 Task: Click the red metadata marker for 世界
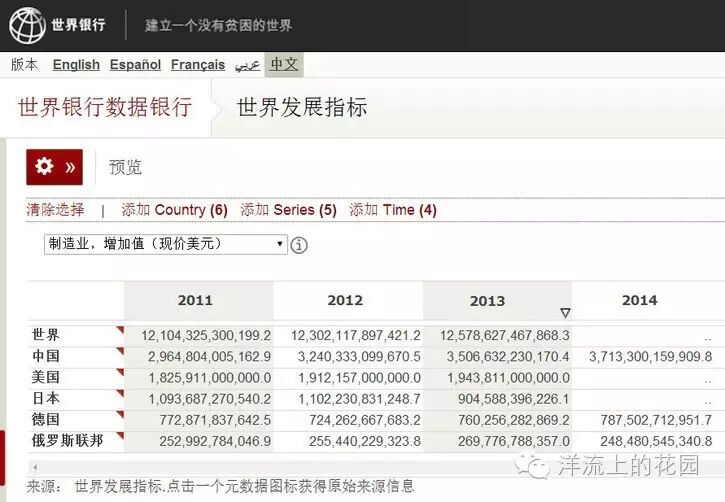tap(120, 330)
